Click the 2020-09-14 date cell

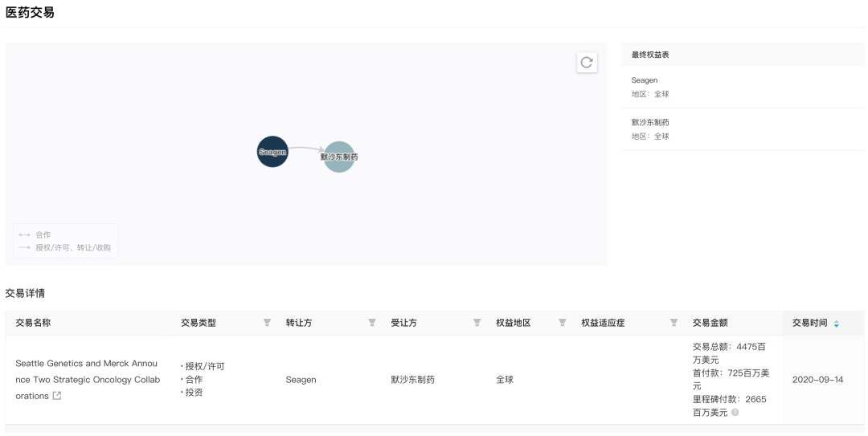tap(817, 380)
